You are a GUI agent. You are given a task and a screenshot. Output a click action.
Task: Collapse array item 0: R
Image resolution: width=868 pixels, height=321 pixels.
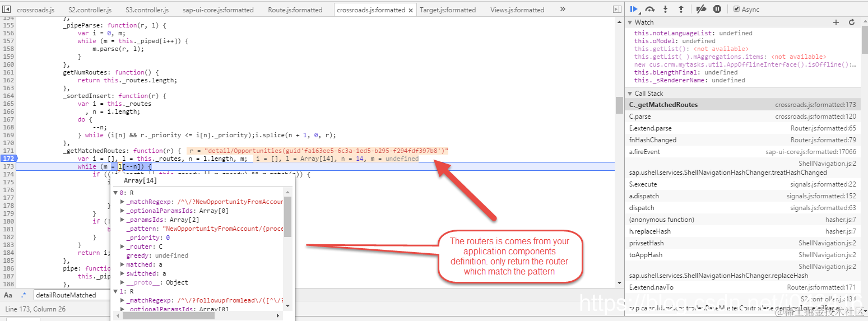click(116, 193)
